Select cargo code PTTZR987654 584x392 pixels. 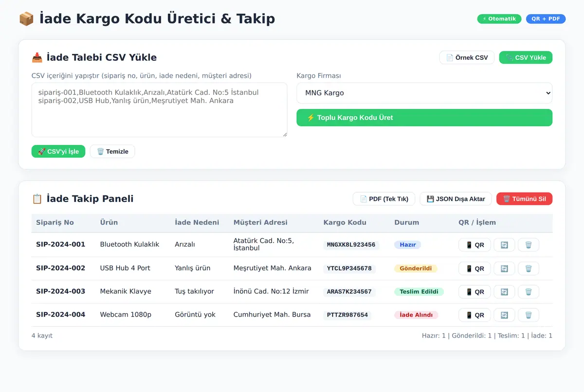[347, 315]
